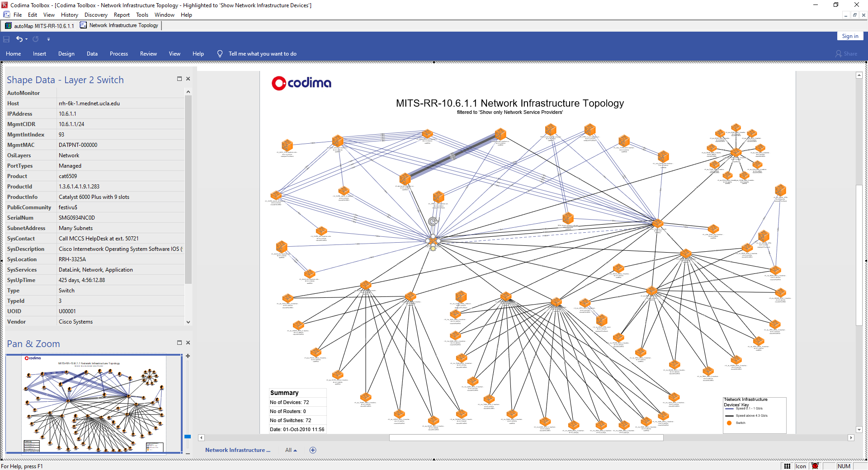Open the Undo history dropdown arrow

[x=27, y=39]
